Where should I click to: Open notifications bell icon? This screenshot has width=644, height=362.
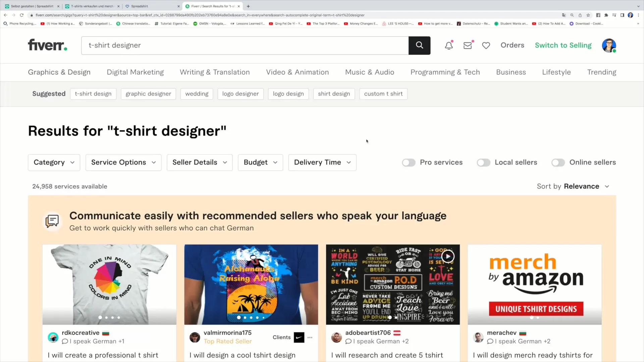449,45
